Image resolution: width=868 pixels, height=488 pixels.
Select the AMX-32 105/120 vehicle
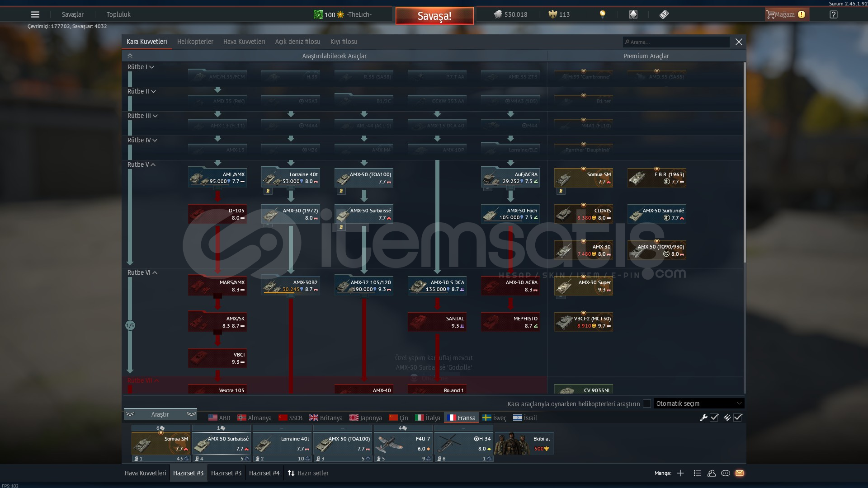364,286
